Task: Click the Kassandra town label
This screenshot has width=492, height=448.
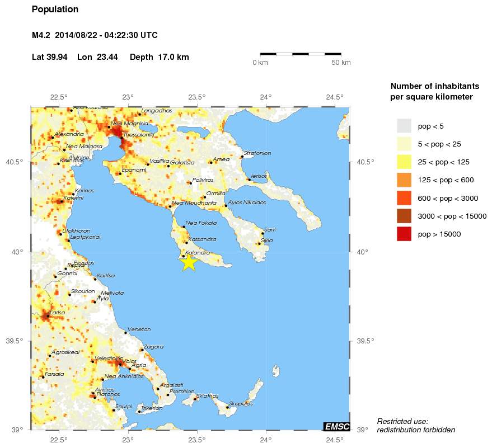Action: coord(202,239)
